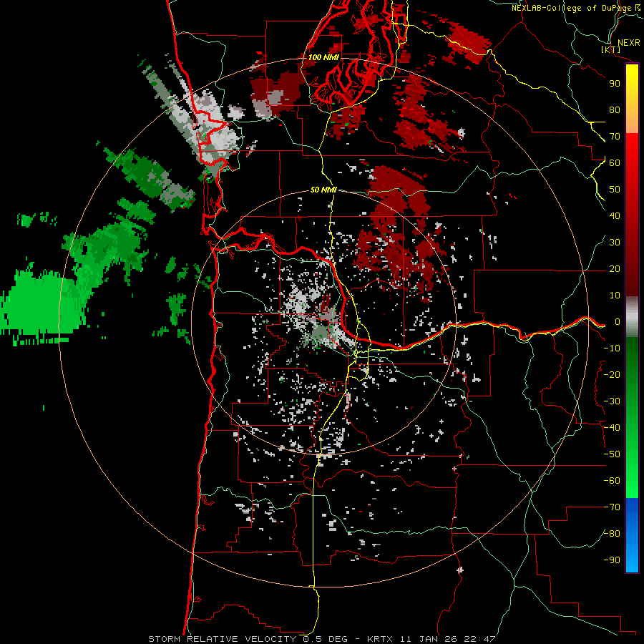
Task: Click the positive 40 scale label
Action: pyautogui.click(x=615, y=215)
